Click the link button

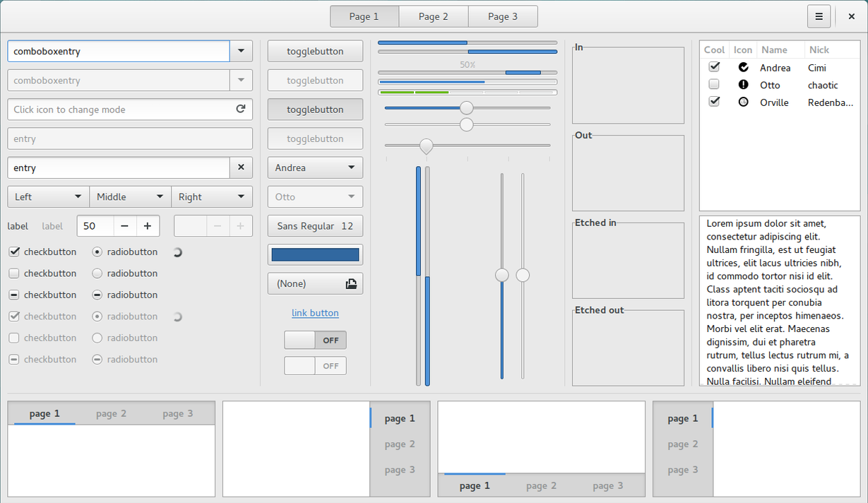coord(315,313)
